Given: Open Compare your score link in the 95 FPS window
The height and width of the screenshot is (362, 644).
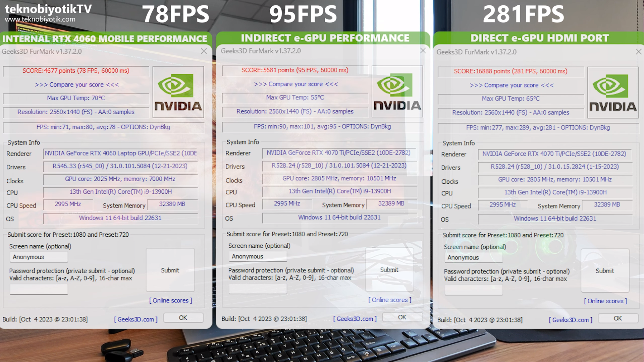Looking at the screenshot, I should [296, 84].
